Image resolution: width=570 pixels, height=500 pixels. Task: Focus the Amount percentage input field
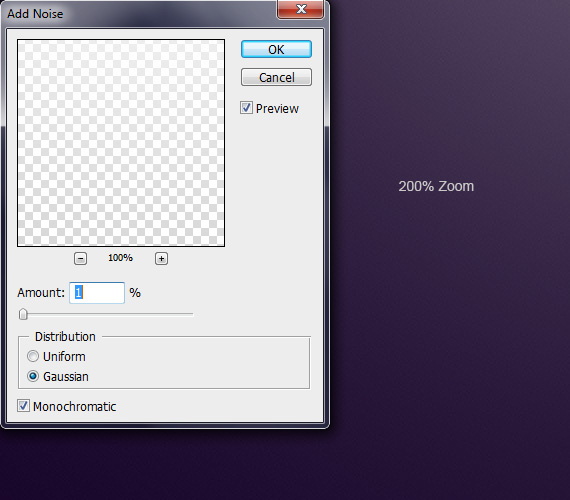point(97,292)
